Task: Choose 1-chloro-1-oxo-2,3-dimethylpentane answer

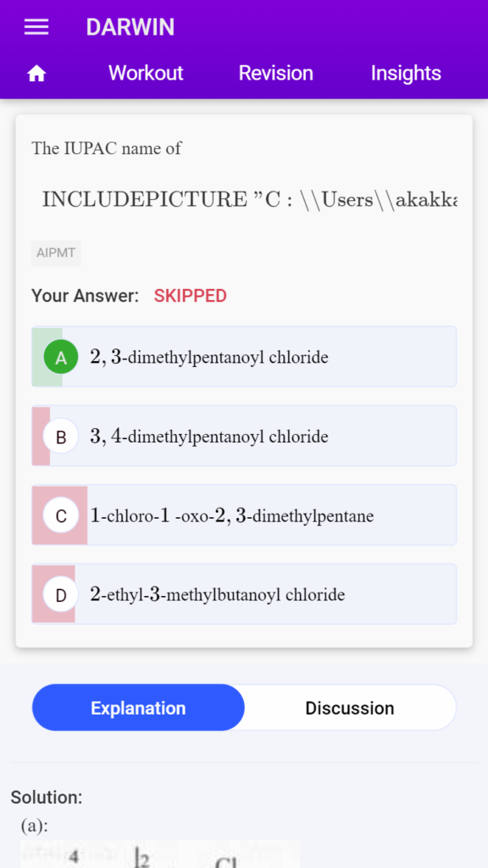Action: coord(244,515)
